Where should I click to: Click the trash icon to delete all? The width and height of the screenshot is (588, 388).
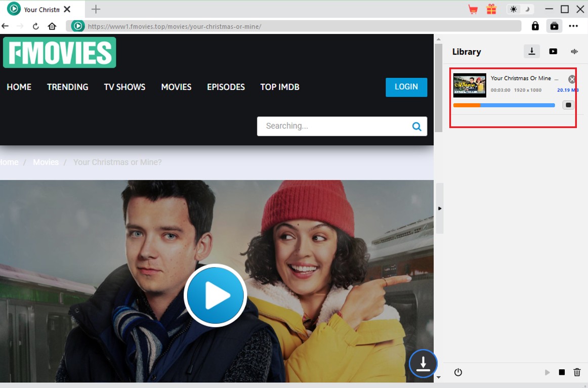(577, 372)
